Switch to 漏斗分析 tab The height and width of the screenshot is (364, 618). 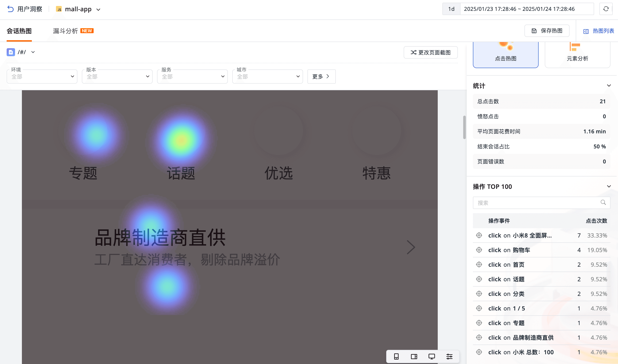pyautogui.click(x=65, y=31)
